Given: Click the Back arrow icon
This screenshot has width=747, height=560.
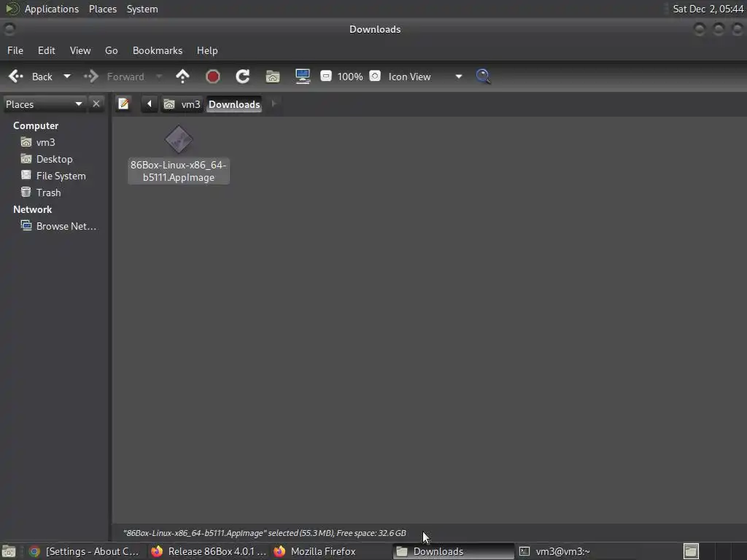Looking at the screenshot, I should point(16,76).
